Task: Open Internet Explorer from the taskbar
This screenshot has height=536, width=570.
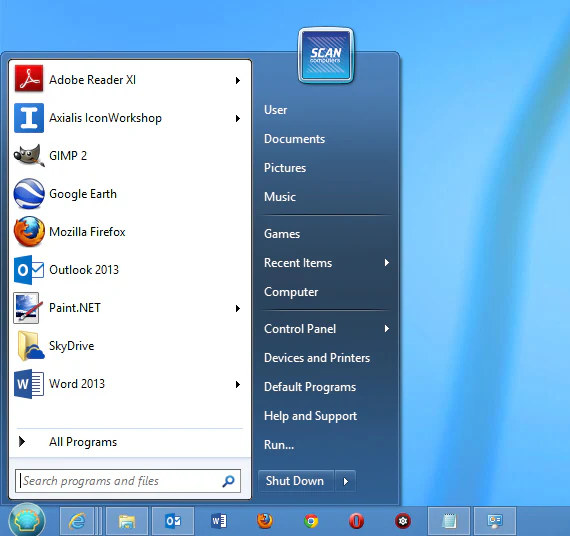Action: pos(77,521)
